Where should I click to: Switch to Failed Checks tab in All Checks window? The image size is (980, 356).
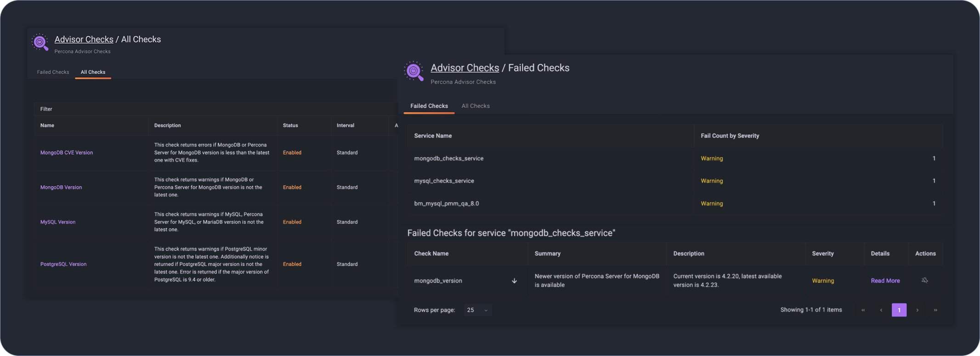click(53, 72)
